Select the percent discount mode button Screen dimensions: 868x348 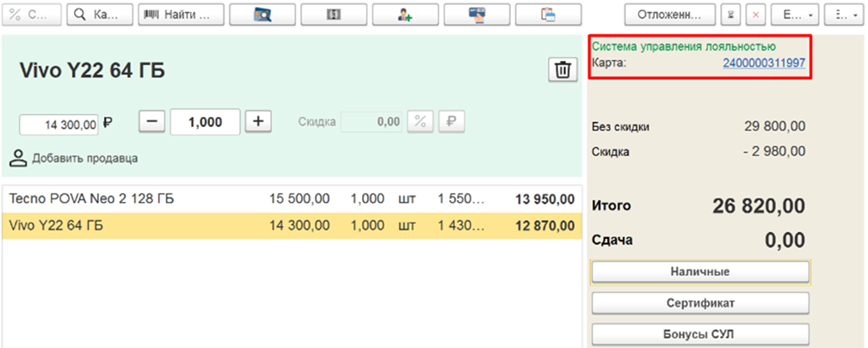pyautogui.click(x=420, y=122)
